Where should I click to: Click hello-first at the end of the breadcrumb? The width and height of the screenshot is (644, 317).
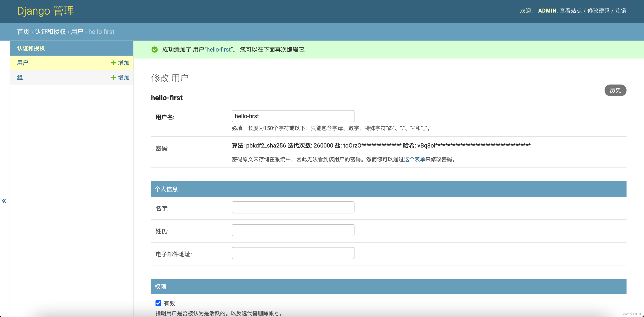point(101,32)
